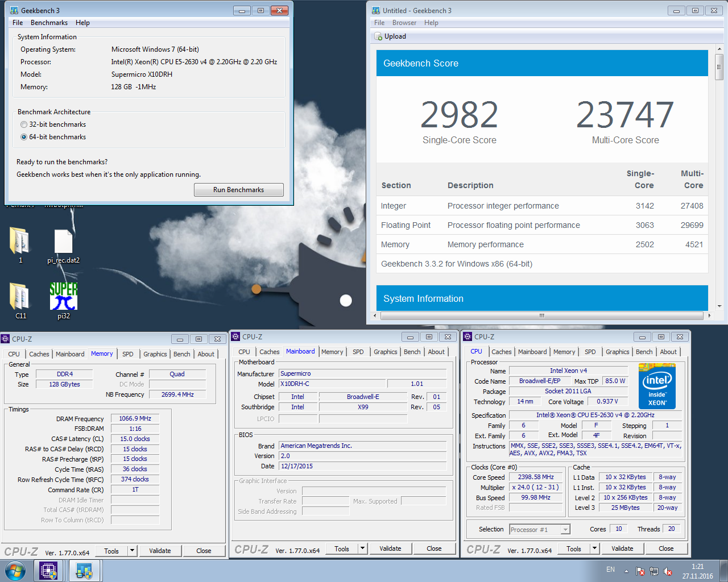The width and height of the screenshot is (728, 582).
Task: Open Graphics tab in Mainboard CPU-Z window
Action: pos(385,352)
